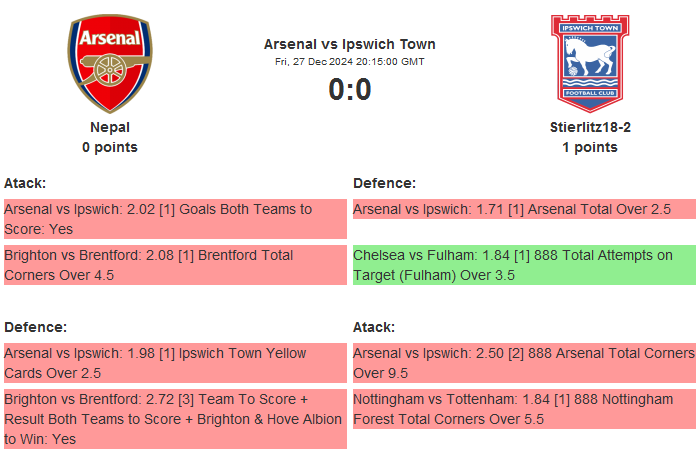The image size is (700, 460).
Task: Click Stierlitz18-2's 1 points label
Action: click(590, 147)
